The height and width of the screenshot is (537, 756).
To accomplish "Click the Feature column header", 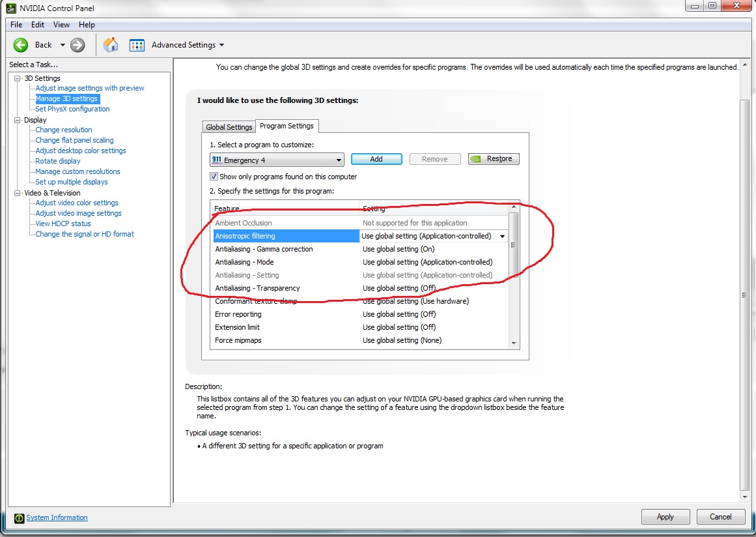I will tap(285, 209).
